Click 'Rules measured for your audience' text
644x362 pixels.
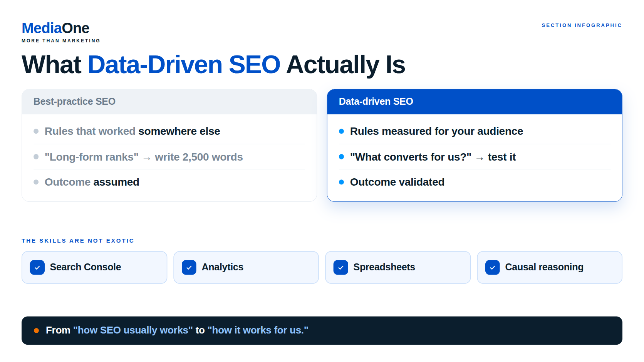pyautogui.click(x=436, y=131)
